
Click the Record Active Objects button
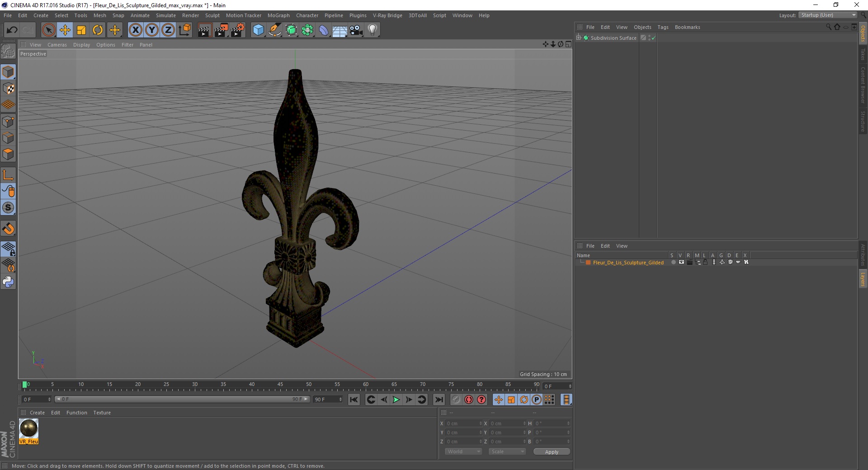pos(456,399)
